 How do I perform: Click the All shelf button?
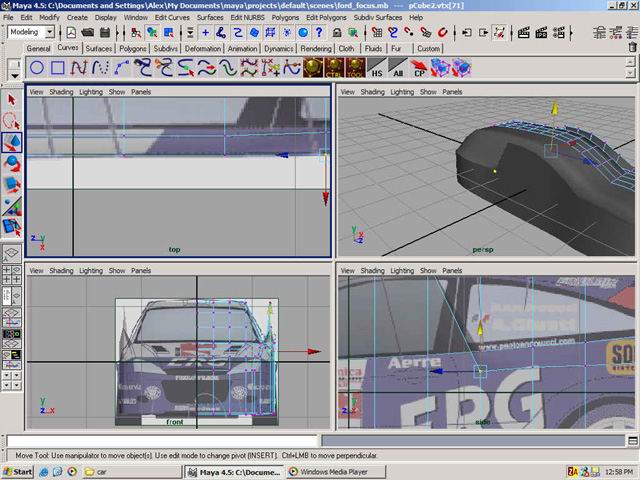(x=398, y=68)
